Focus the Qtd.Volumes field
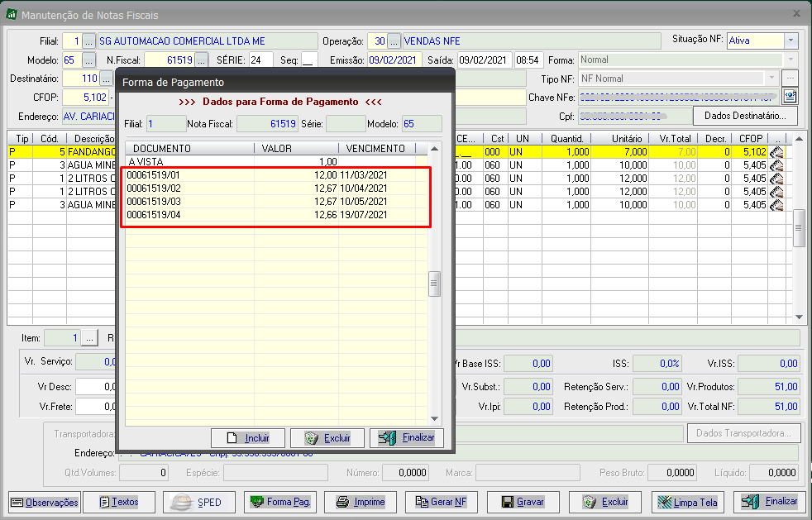The width and height of the screenshot is (812, 520). tap(144, 472)
